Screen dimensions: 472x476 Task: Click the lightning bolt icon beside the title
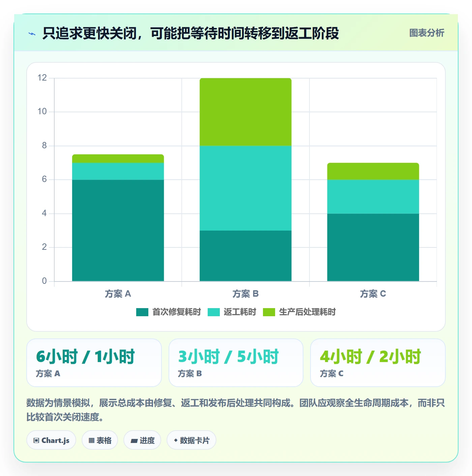pyautogui.click(x=32, y=34)
